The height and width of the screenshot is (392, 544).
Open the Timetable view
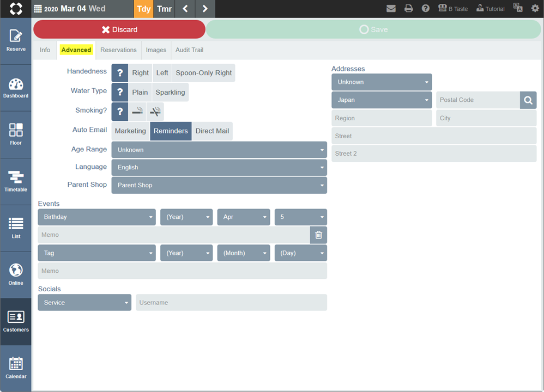point(16,181)
